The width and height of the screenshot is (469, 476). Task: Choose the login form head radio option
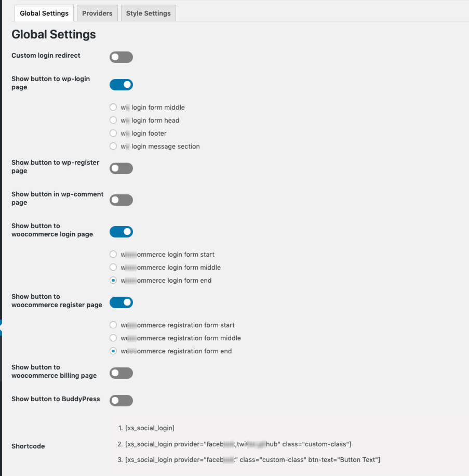[x=113, y=121]
